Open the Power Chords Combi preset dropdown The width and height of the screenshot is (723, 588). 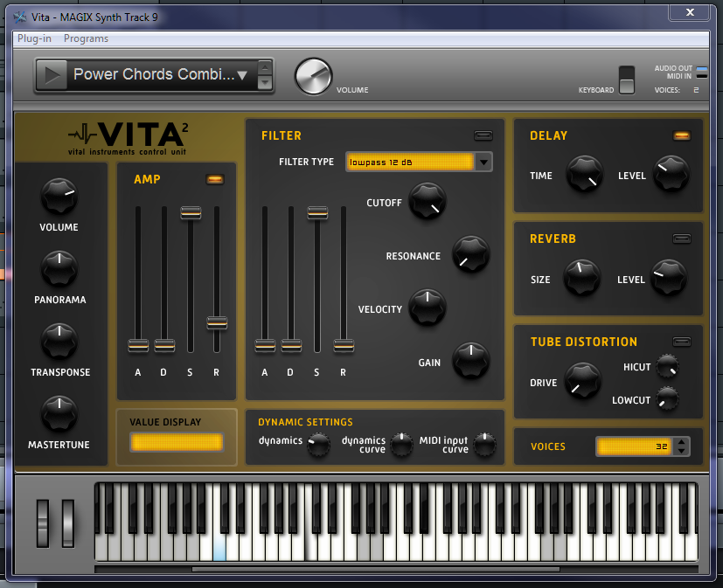[x=160, y=74]
